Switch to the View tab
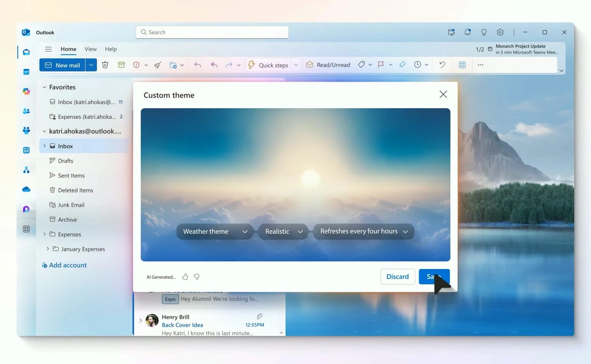Screen dimensions: 591x364 click(x=91, y=49)
